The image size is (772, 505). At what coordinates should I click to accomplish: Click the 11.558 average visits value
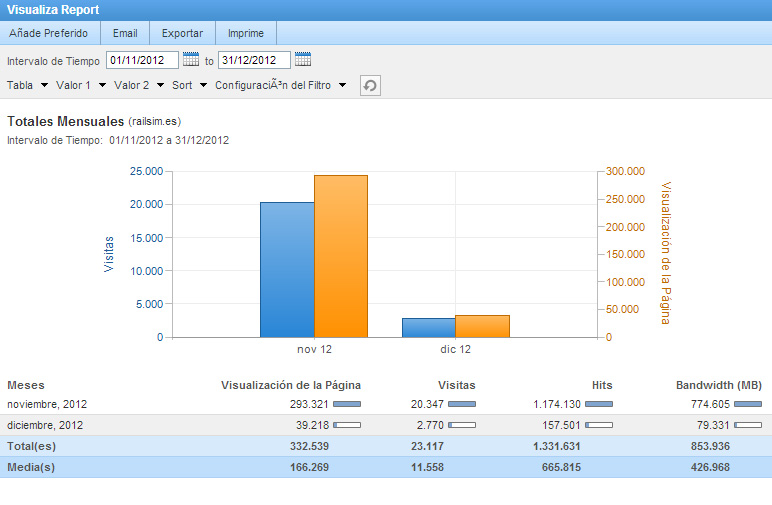[x=427, y=467]
